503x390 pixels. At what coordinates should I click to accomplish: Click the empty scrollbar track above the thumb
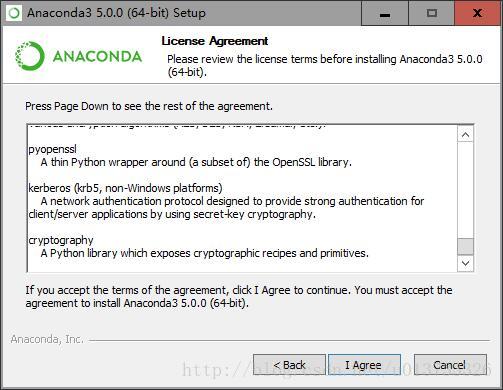click(x=466, y=190)
